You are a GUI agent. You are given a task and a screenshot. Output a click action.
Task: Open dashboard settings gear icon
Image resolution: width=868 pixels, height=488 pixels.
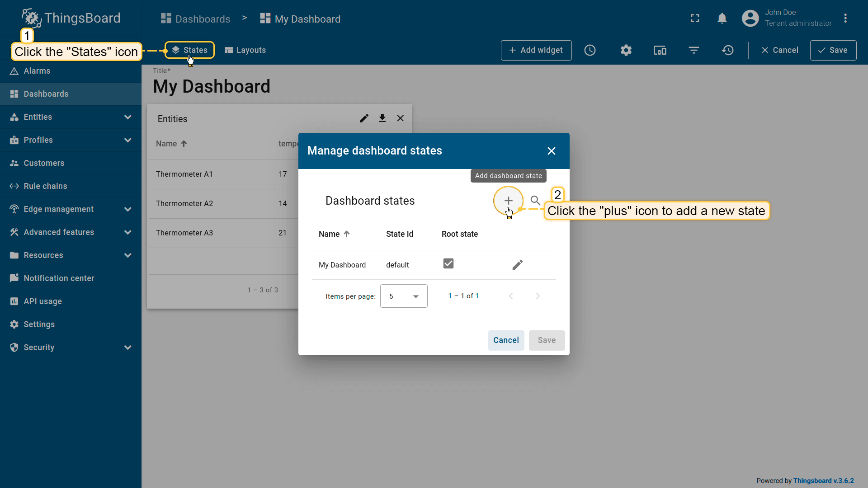pos(626,50)
